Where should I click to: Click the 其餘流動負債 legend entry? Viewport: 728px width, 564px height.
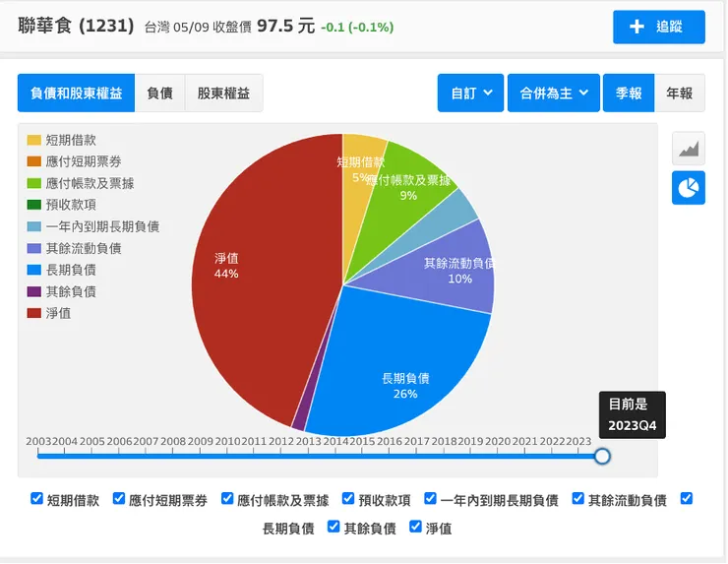tap(75, 248)
